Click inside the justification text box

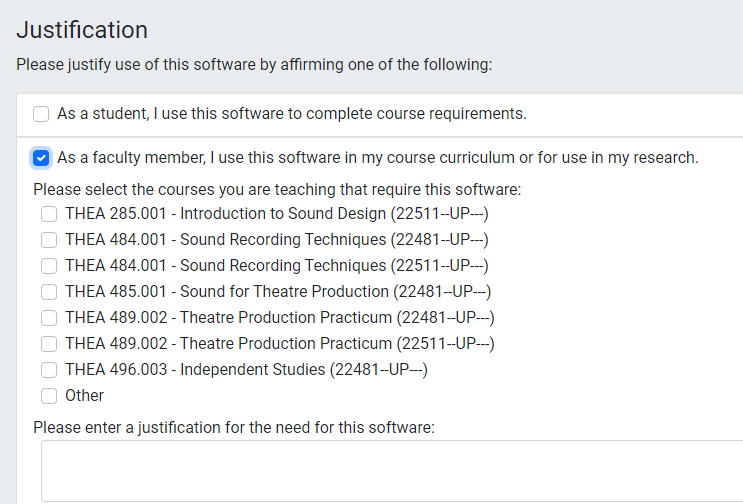point(390,470)
